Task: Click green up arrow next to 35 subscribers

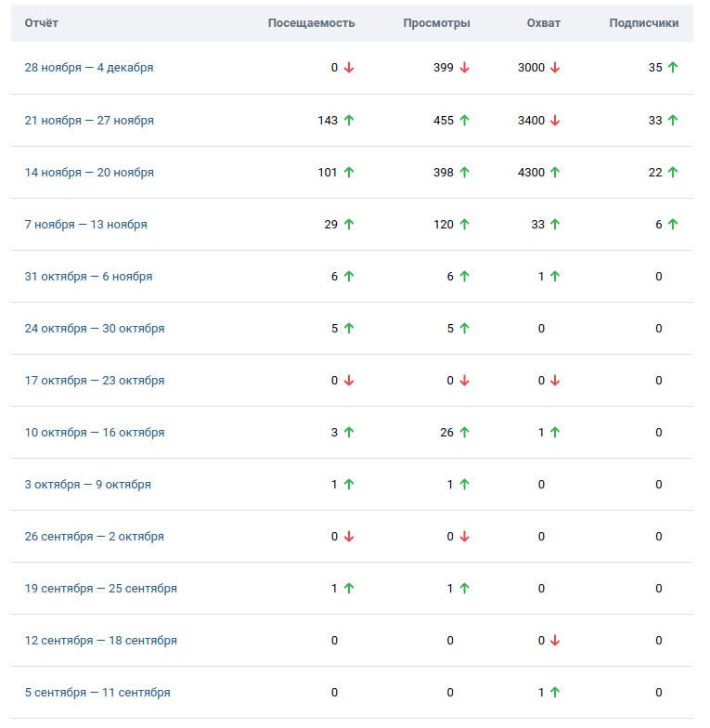Action: coord(673,68)
